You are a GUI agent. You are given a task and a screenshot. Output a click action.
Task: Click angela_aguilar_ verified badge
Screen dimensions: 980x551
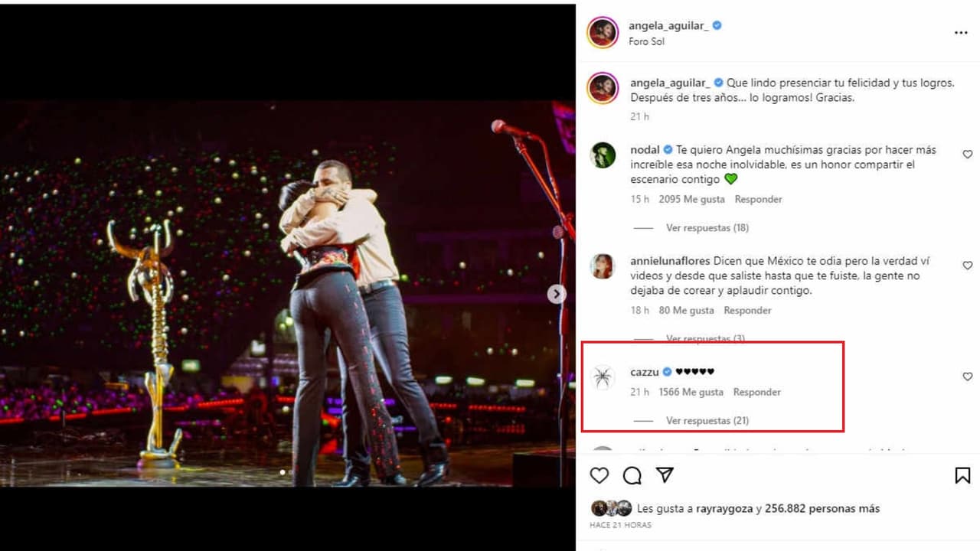pyautogui.click(x=717, y=24)
